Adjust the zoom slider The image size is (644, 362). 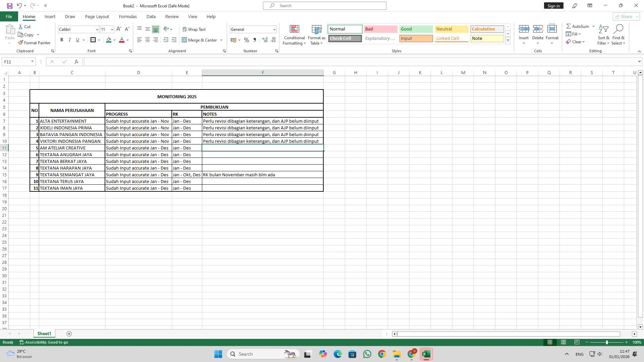click(x=606, y=342)
